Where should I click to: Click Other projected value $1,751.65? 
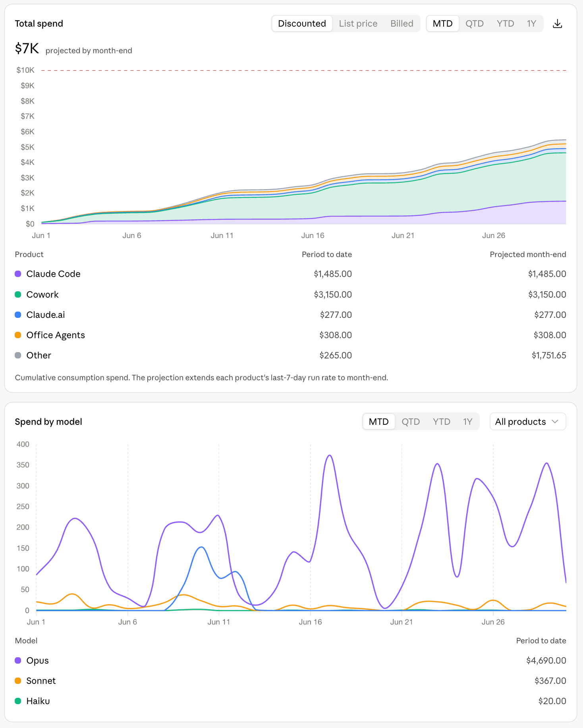(x=549, y=355)
